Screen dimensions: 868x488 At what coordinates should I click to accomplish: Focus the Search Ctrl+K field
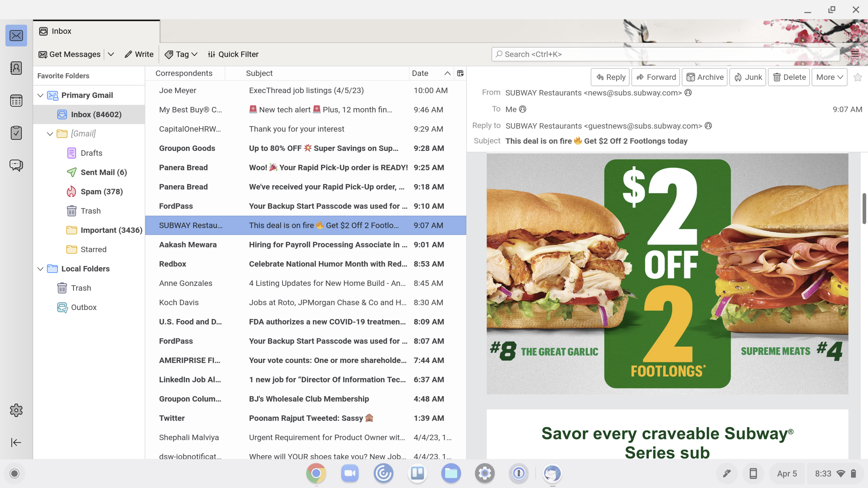point(665,54)
